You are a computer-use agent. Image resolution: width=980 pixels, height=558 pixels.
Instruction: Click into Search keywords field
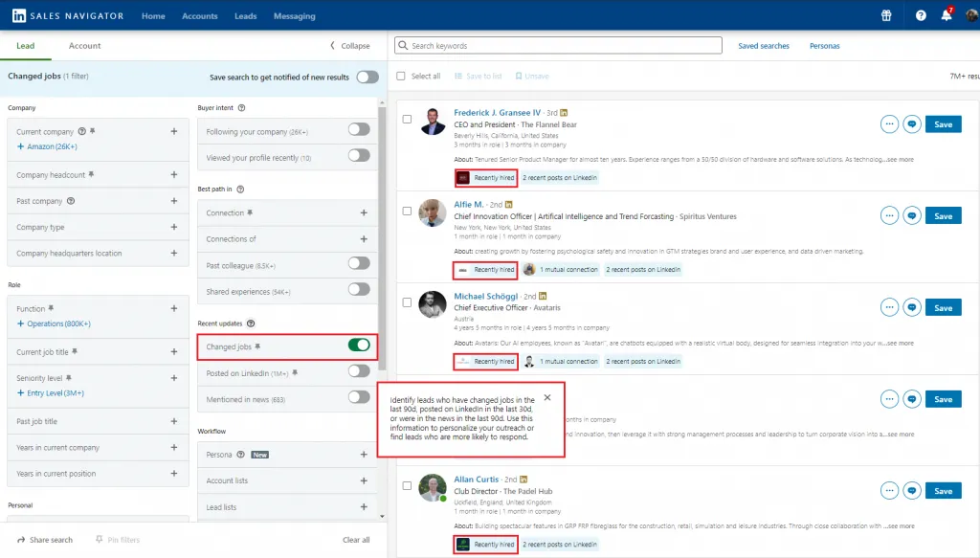(x=558, y=46)
